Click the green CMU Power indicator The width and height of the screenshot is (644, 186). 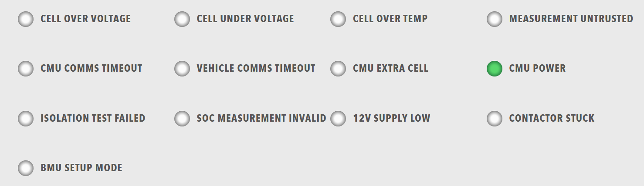[495, 69]
